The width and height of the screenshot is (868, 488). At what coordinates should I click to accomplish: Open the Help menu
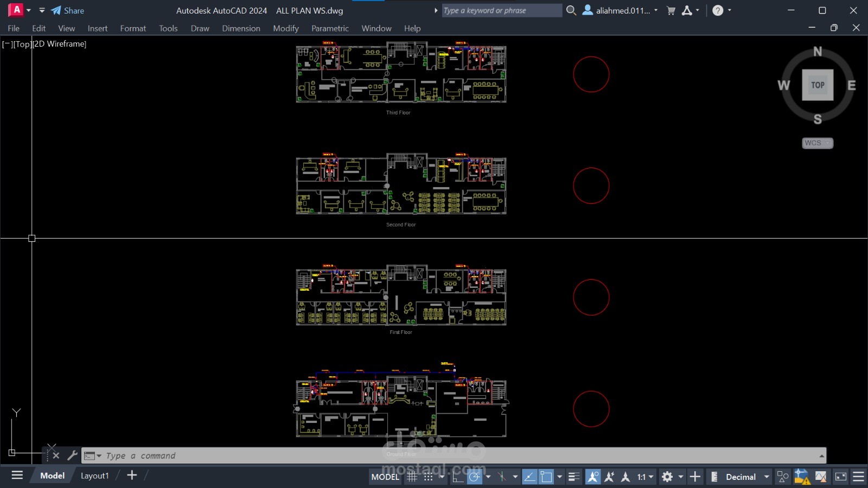[x=412, y=28]
